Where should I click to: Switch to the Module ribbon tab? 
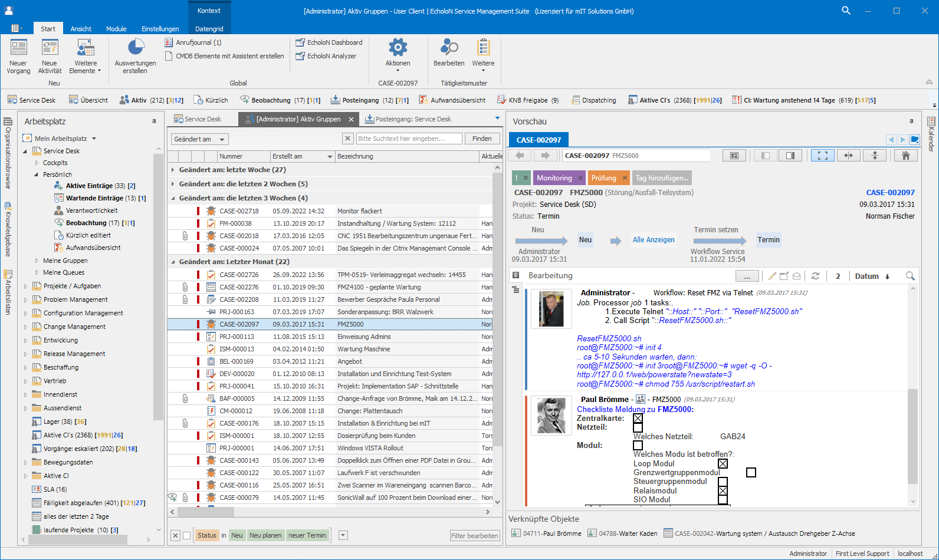point(116,29)
